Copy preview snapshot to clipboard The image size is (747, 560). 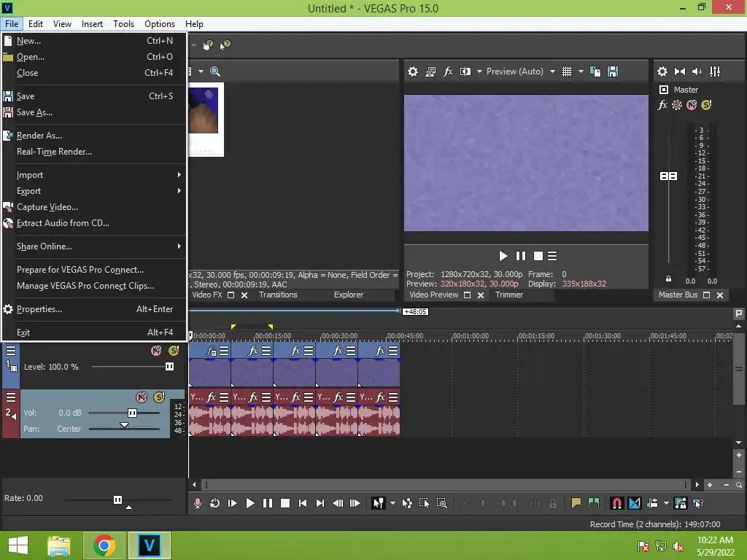coord(595,71)
